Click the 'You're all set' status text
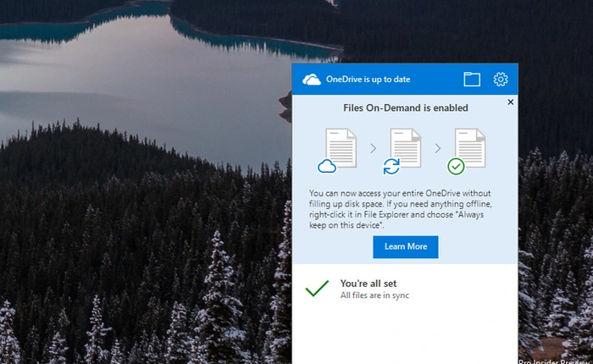Screen dimensions: 593x364 point(369,284)
